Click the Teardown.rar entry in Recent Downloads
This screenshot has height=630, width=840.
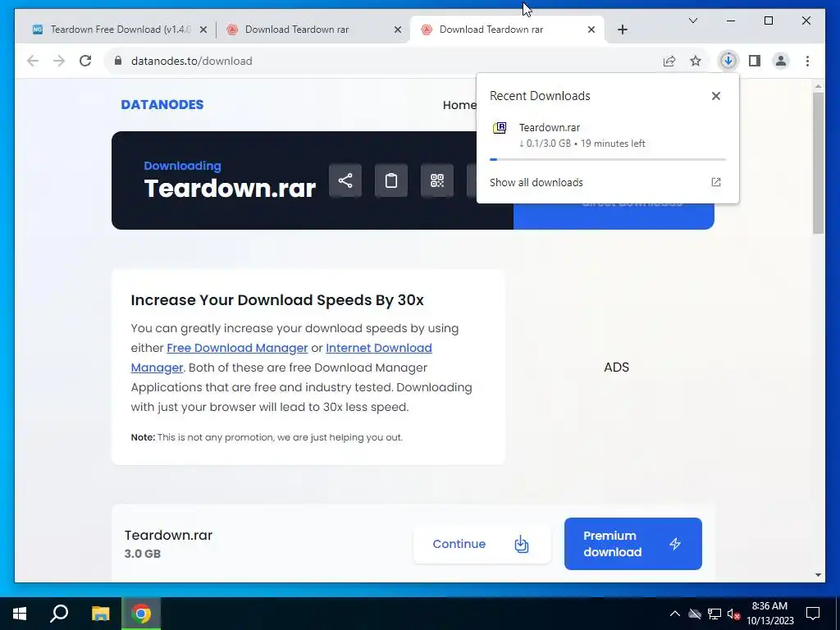click(608, 135)
